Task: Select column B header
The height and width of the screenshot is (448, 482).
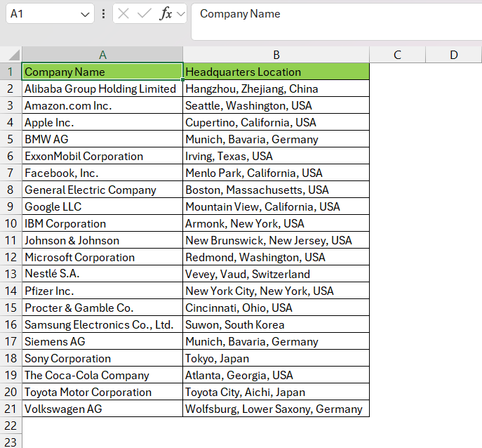Action: [x=276, y=55]
